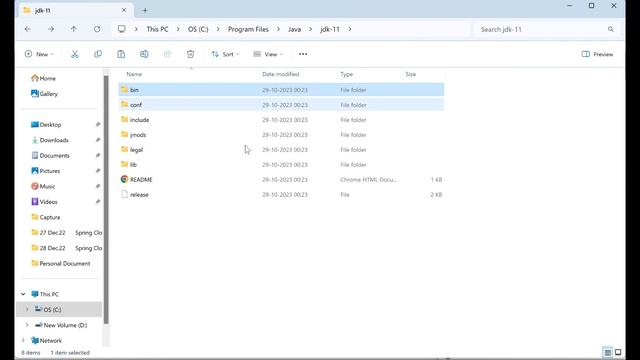
Task: Toggle the Preview pane
Action: pos(598,54)
